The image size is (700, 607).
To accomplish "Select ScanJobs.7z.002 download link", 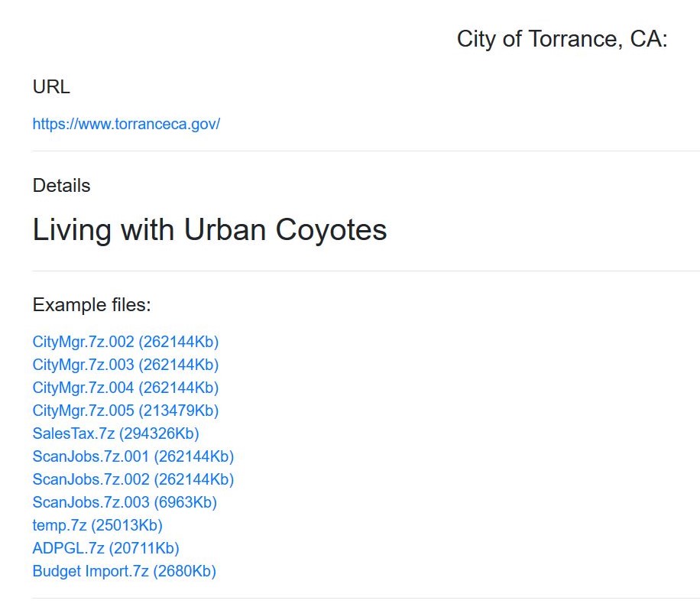I will 133,479.
